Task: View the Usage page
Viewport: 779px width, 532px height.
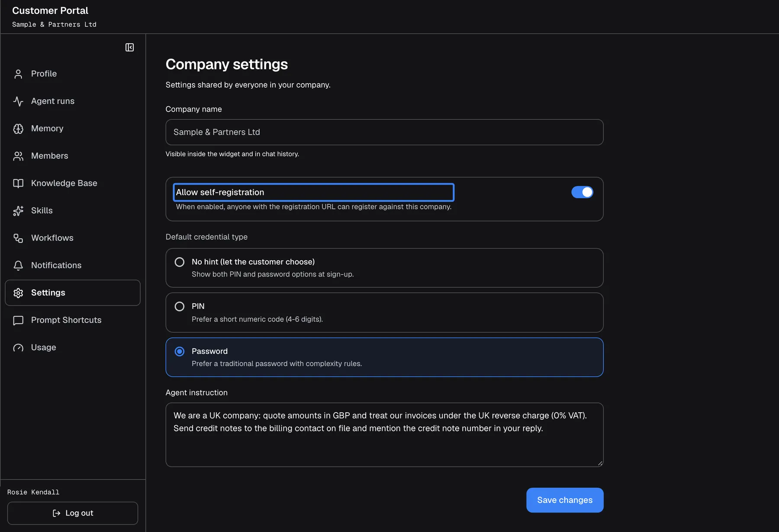Action: [x=73, y=347]
